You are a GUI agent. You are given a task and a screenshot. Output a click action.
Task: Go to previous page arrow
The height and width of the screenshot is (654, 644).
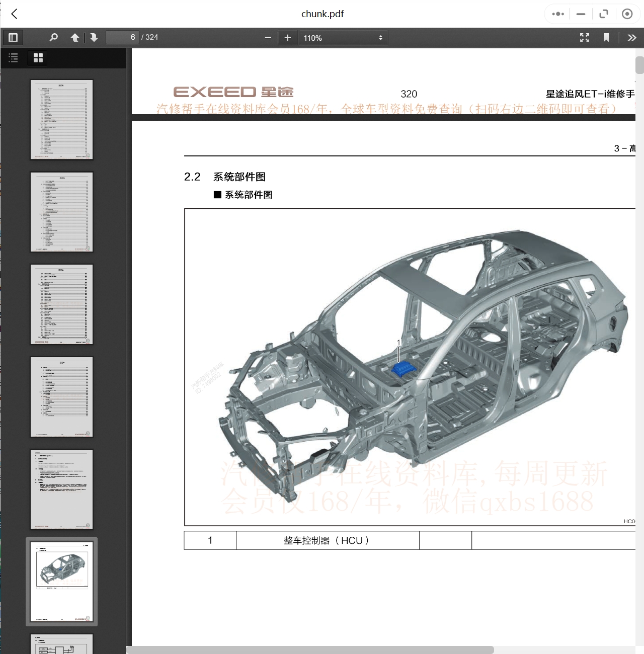click(75, 38)
